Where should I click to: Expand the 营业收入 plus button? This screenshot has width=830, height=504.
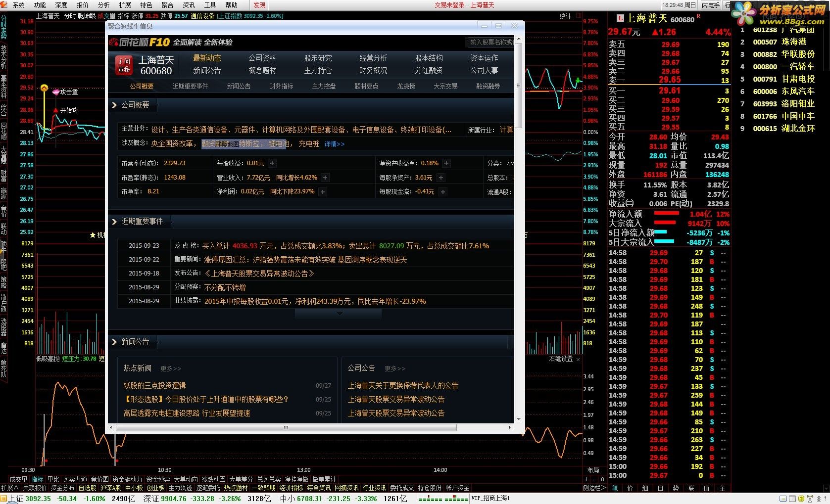point(325,178)
